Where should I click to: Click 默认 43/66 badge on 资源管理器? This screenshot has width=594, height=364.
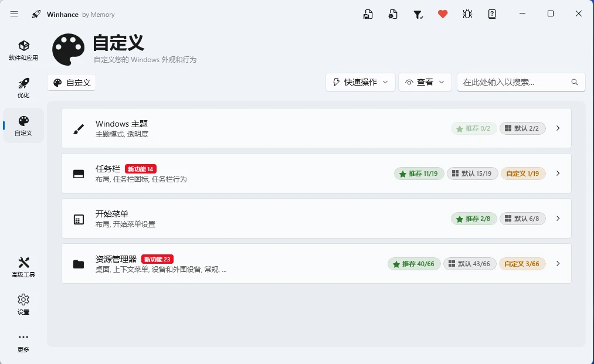click(x=470, y=264)
